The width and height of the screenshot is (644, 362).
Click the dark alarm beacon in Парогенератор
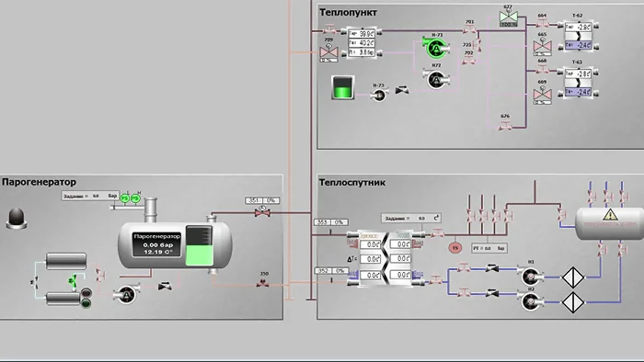point(17,218)
